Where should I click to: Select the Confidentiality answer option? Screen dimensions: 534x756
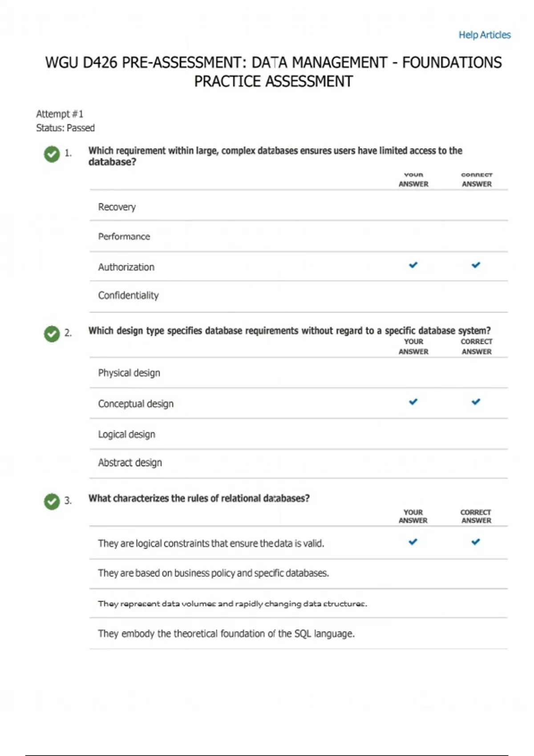(x=128, y=295)
